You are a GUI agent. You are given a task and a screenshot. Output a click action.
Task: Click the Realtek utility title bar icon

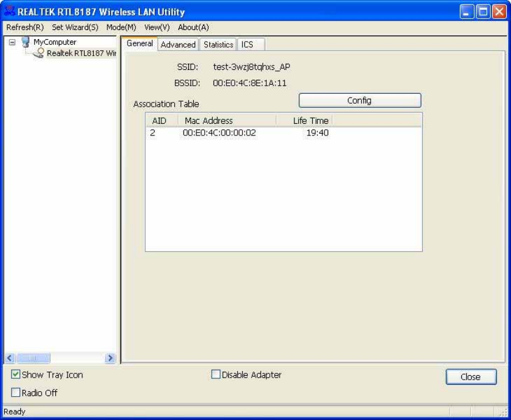coord(9,10)
